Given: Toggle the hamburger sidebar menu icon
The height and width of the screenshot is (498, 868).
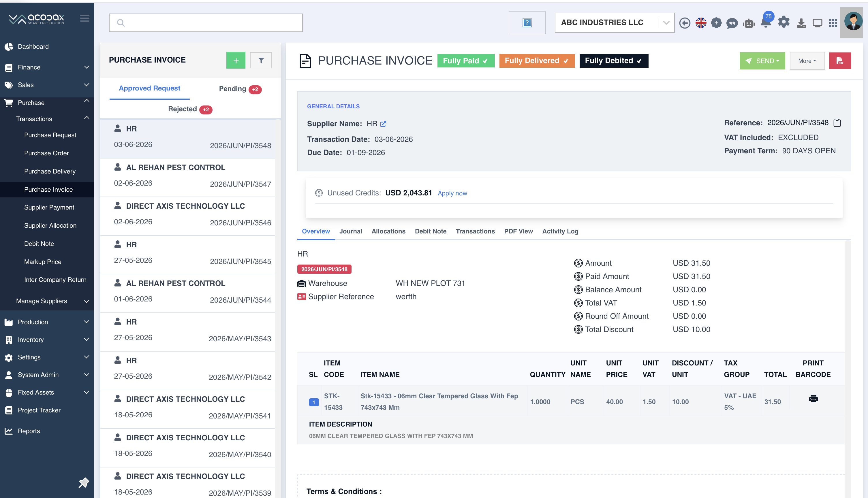Looking at the screenshot, I should [x=84, y=18].
